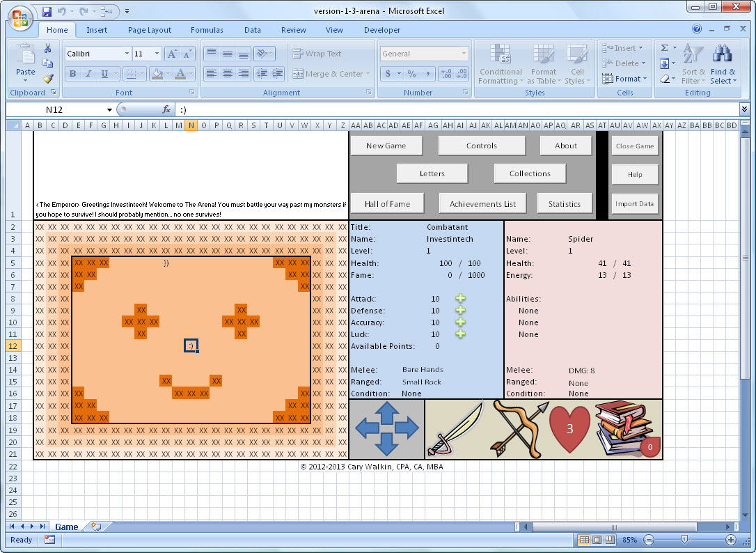Open the Page Layout tab
Image resolution: width=756 pixels, height=553 pixels.
click(x=150, y=30)
